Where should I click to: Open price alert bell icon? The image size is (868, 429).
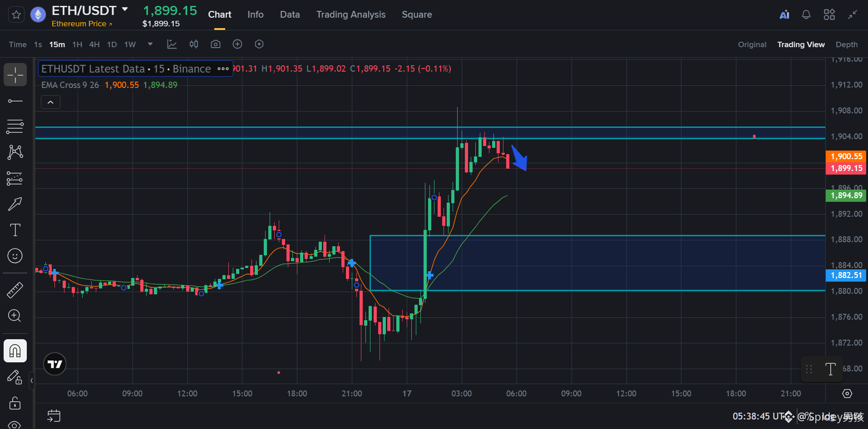pos(806,15)
